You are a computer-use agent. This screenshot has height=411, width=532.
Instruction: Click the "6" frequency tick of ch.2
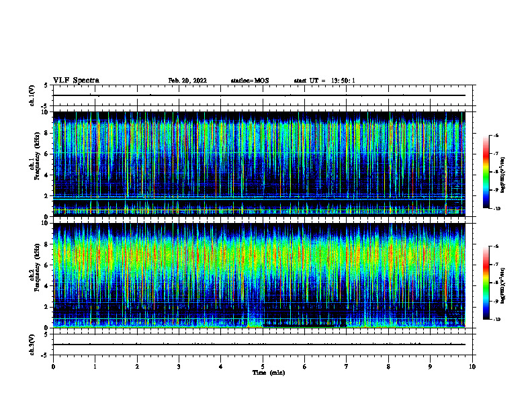point(47,265)
